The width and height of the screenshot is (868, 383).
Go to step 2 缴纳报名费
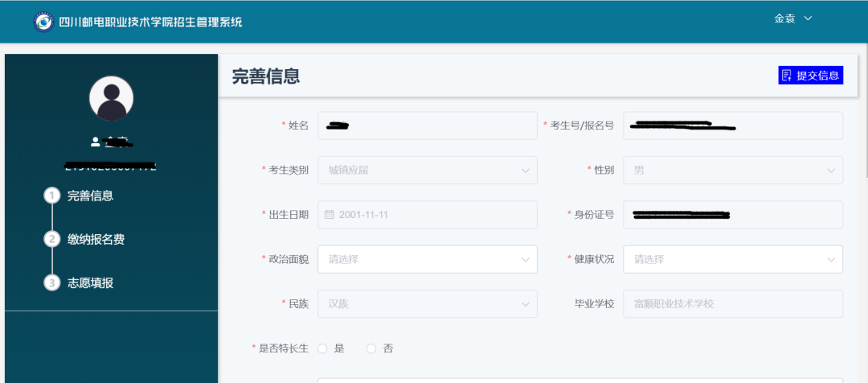96,240
